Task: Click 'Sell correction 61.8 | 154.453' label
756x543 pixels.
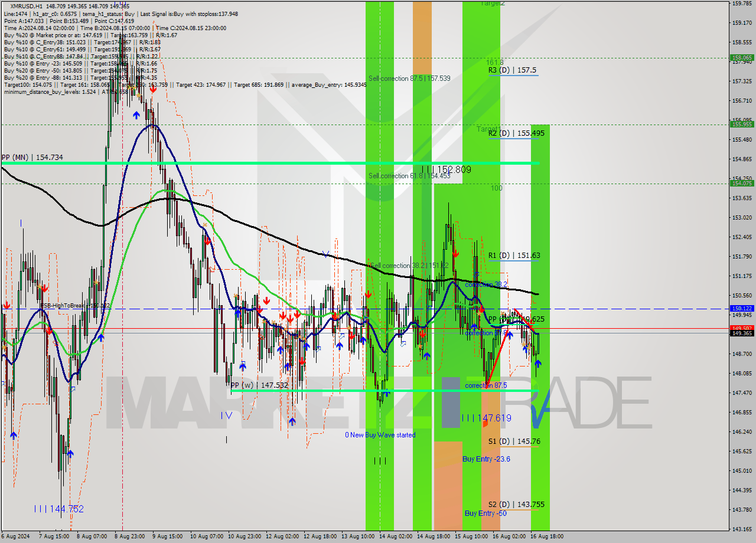Action: [x=409, y=175]
